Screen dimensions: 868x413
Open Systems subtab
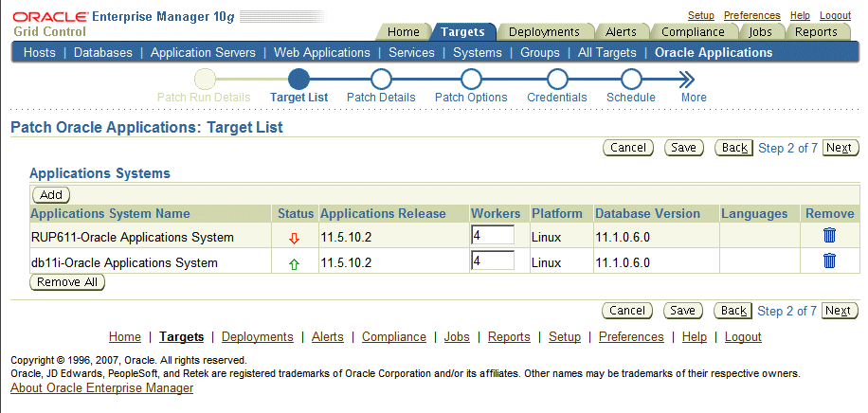pyautogui.click(x=478, y=53)
